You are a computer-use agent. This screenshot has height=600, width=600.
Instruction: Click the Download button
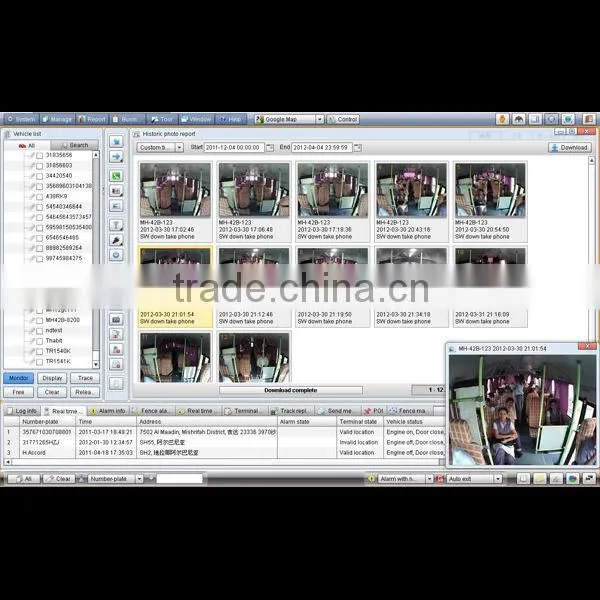[x=570, y=147]
